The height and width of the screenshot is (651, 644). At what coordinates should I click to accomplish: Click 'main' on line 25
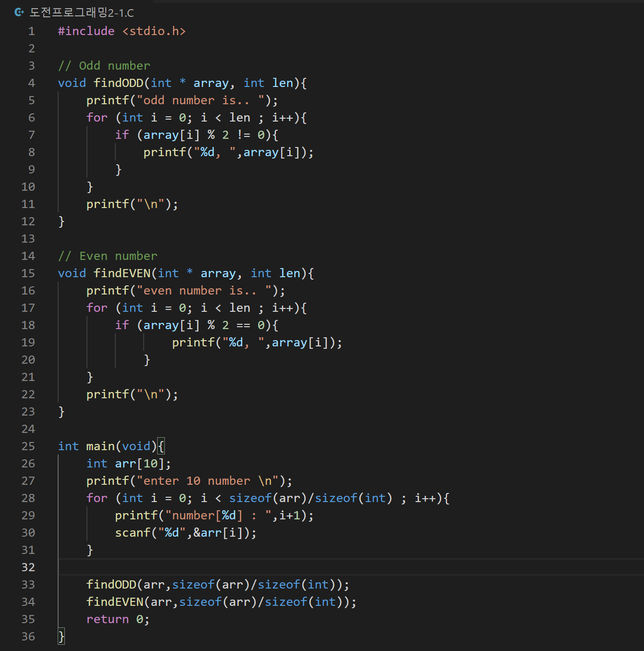coord(100,446)
